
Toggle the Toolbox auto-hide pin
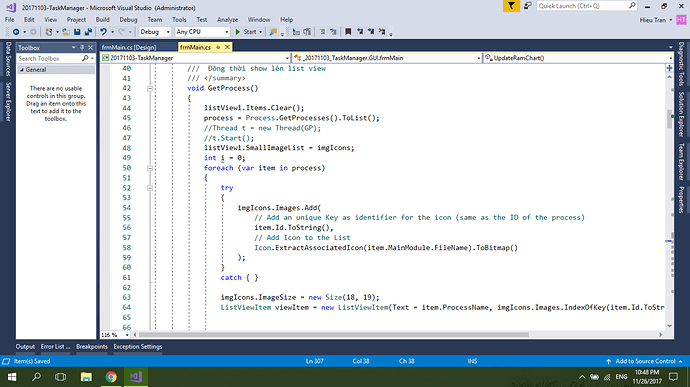point(82,47)
